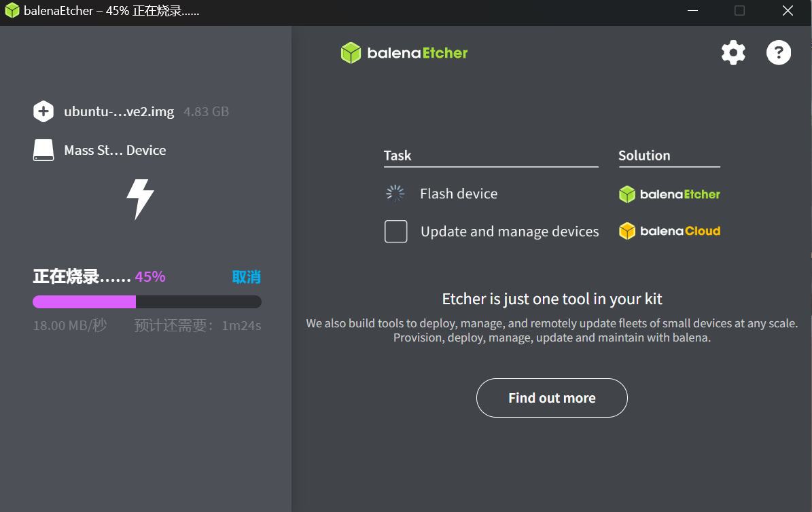This screenshot has height=512, width=812.
Task: Click the plus image source icon
Action: [x=43, y=111]
